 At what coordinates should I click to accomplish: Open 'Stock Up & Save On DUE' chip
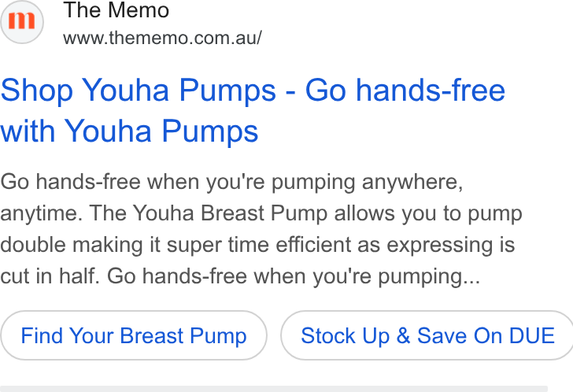pyautogui.click(x=427, y=335)
